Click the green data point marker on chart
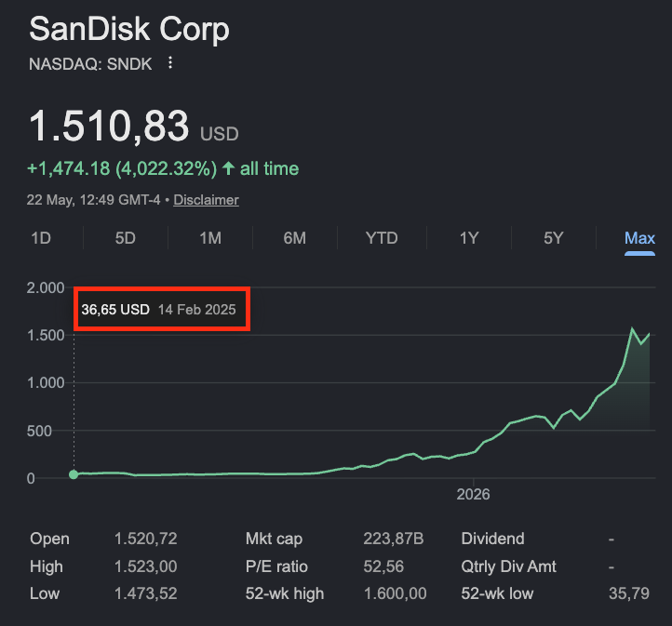This screenshot has height=626, width=672. click(x=74, y=474)
